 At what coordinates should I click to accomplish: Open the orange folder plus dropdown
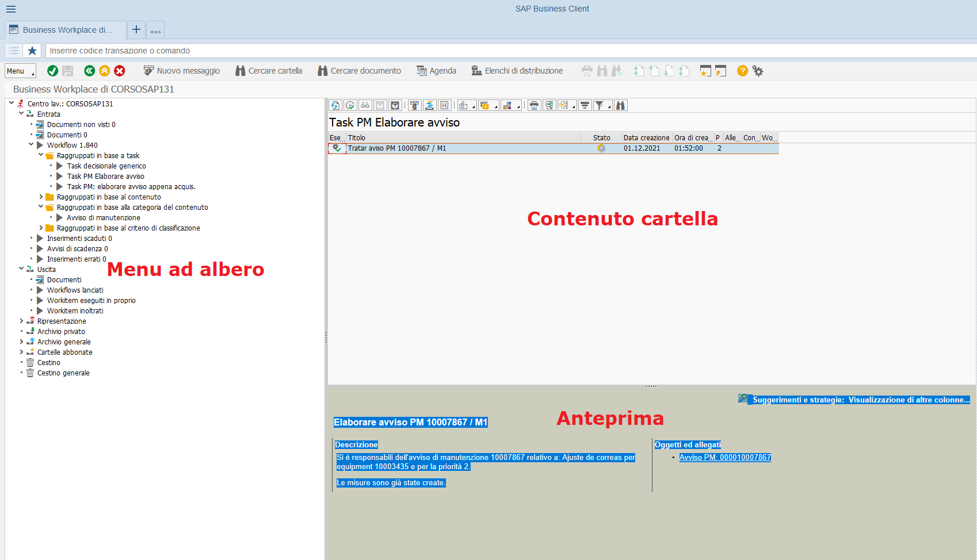click(488, 105)
